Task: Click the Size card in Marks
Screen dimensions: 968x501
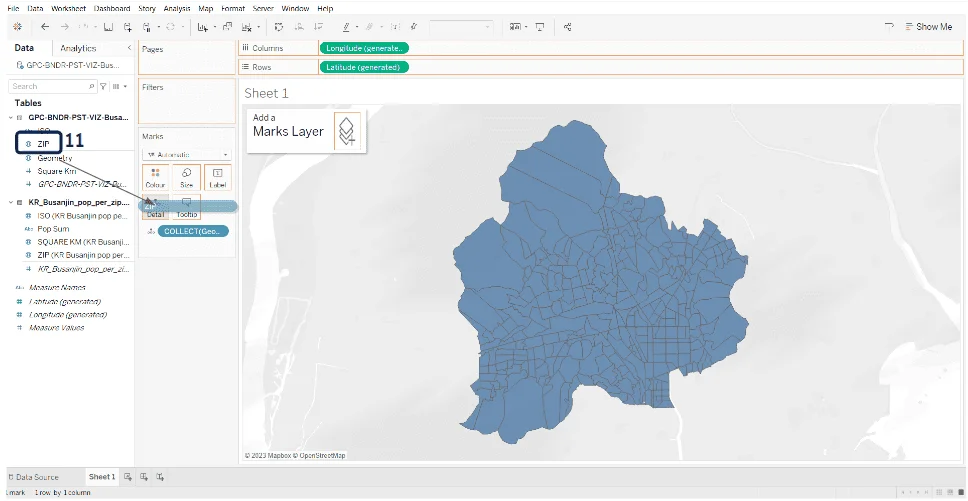Action: 186,178
